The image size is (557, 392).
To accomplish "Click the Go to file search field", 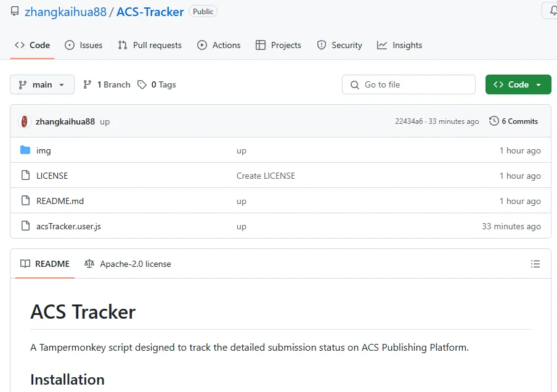I will click(409, 84).
